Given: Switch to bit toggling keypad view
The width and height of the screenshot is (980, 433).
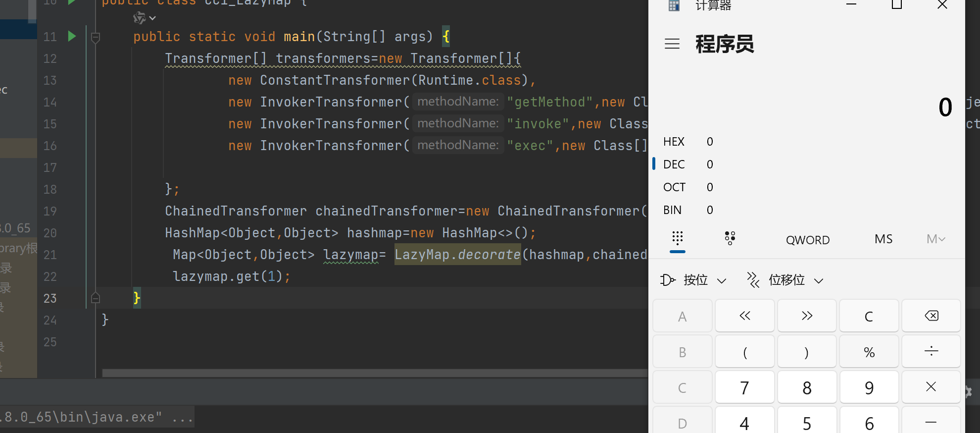Looking at the screenshot, I should pyautogui.click(x=730, y=239).
